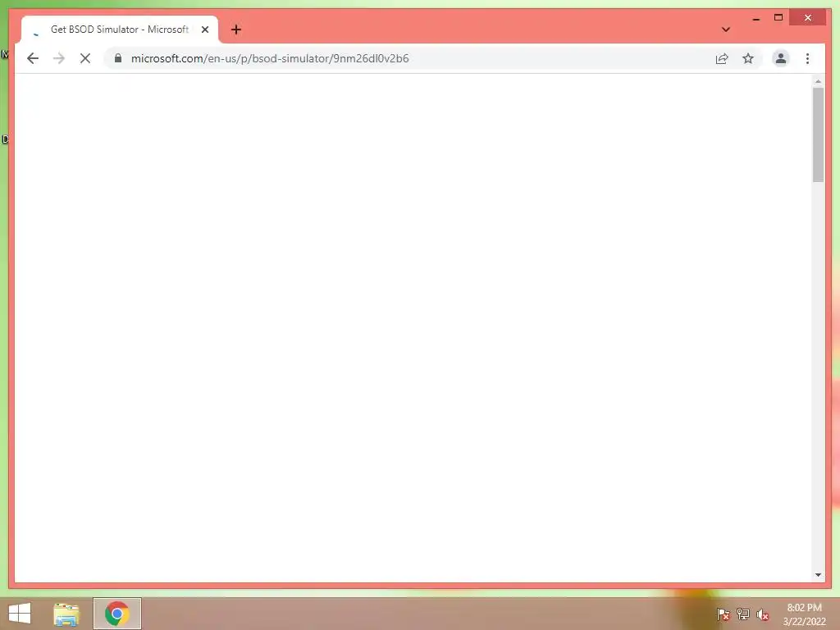Click the vertical scrollbar thumb
The width and height of the screenshot is (840, 630).
click(818, 135)
